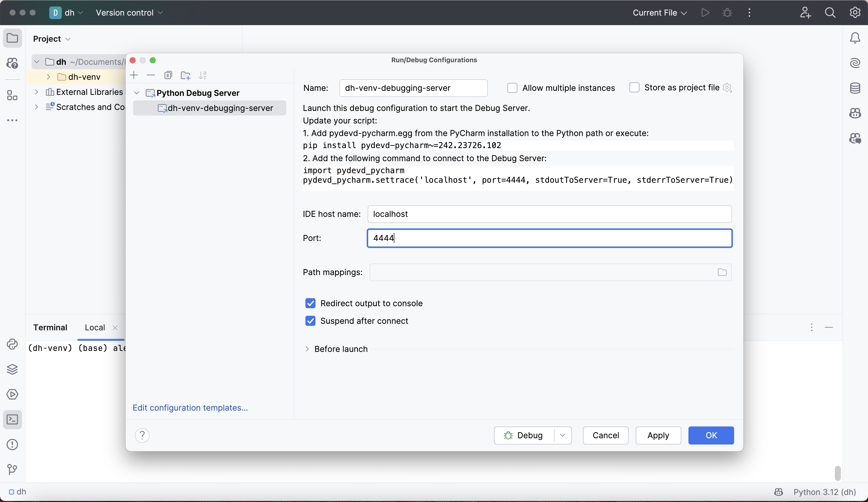Image resolution: width=868 pixels, height=502 pixels.
Task: Click the Apply button
Action: 658,435
